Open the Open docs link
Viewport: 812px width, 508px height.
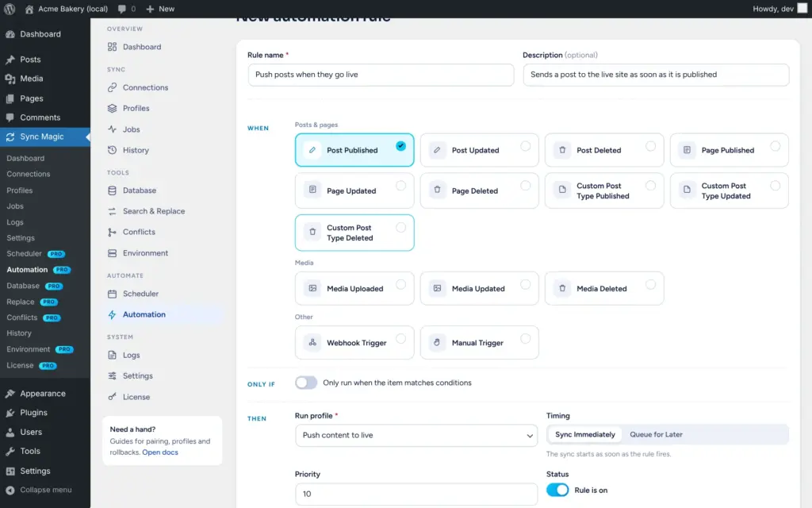(x=160, y=452)
